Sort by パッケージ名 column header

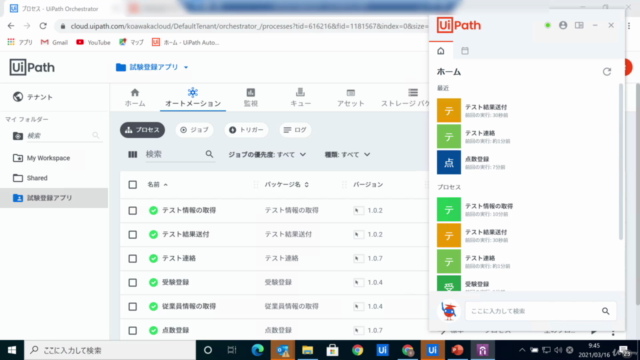pyautogui.click(x=287, y=184)
